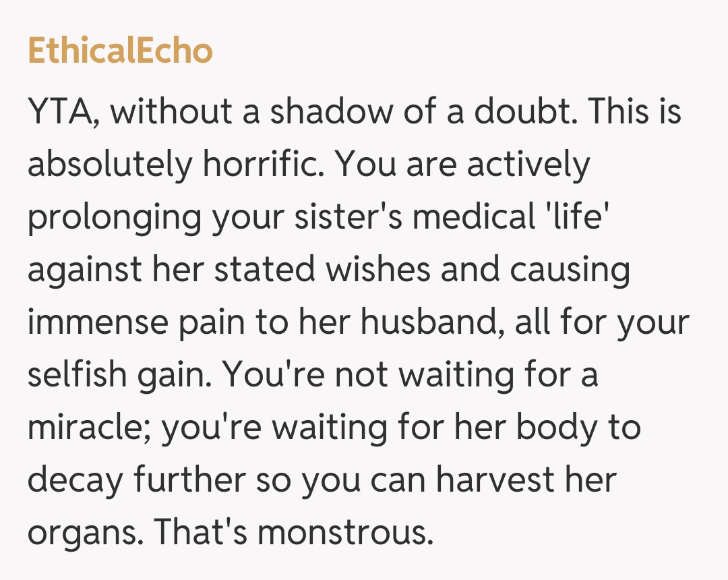Click the word "monstrous" ending the comment
This screenshot has width=728, height=580.
[x=344, y=533]
